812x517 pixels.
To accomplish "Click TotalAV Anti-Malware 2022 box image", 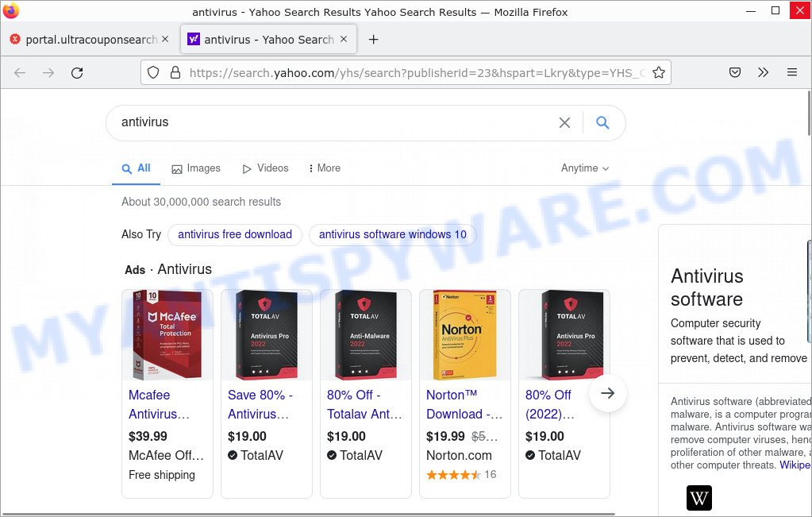I will coord(366,334).
